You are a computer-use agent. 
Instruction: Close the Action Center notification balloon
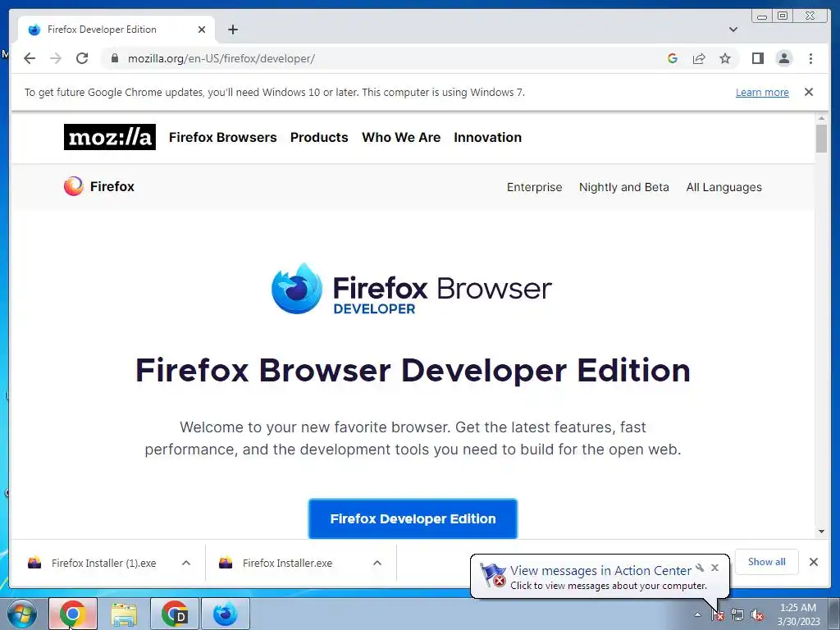tap(714, 568)
